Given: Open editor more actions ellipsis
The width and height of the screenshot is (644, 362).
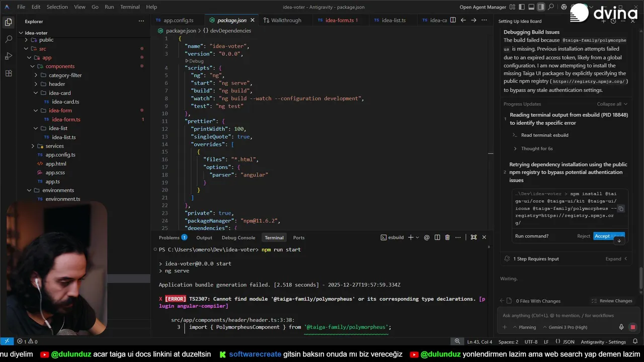Looking at the screenshot, I should (x=485, y=20).
